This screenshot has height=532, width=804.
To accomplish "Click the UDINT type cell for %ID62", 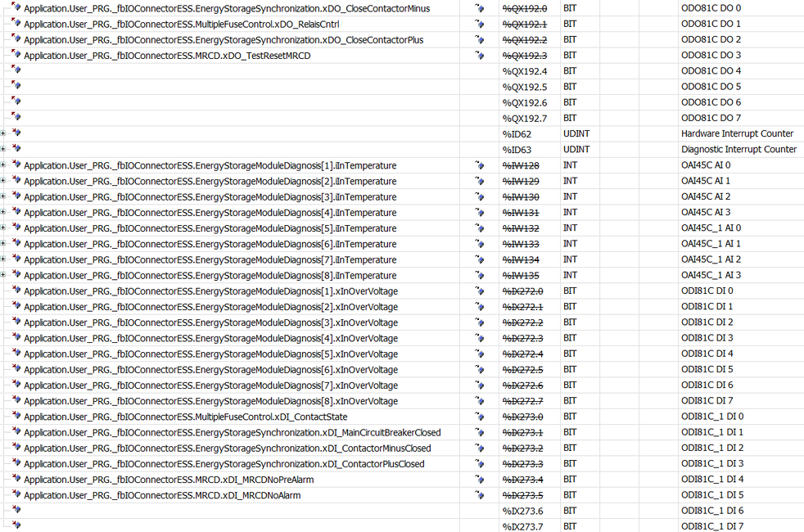I will coord(577,133).
